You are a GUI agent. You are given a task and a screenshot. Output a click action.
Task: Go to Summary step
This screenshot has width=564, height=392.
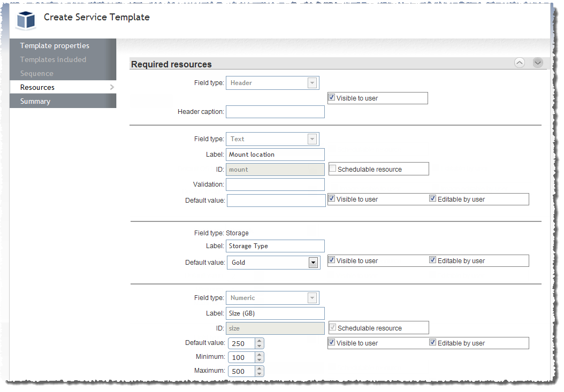(63, 101)
